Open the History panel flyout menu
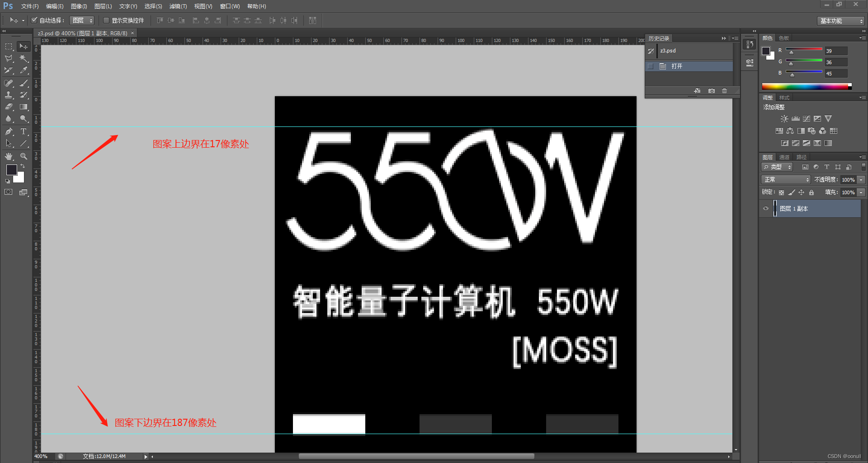 coord(735,38)
